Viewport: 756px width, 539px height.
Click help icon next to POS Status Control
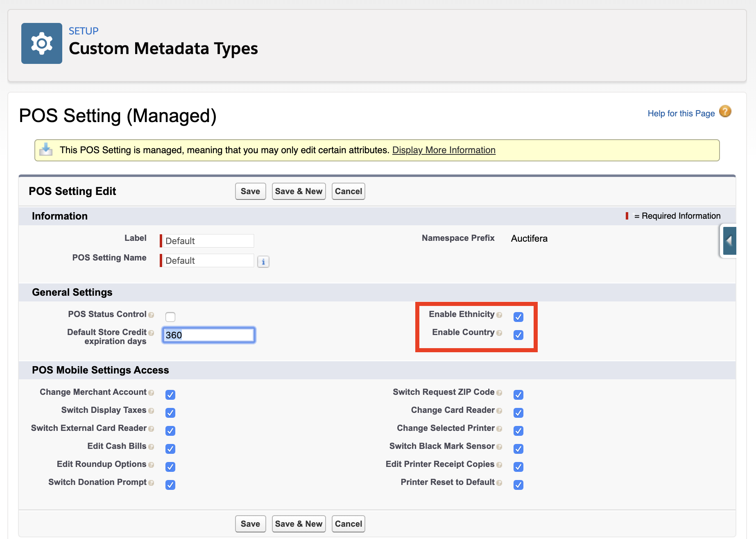pyautogui.click(x=151, y=315)
